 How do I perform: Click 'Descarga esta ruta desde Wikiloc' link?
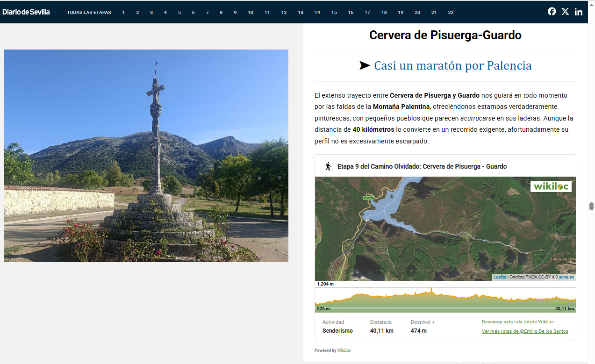pos(517,322)
